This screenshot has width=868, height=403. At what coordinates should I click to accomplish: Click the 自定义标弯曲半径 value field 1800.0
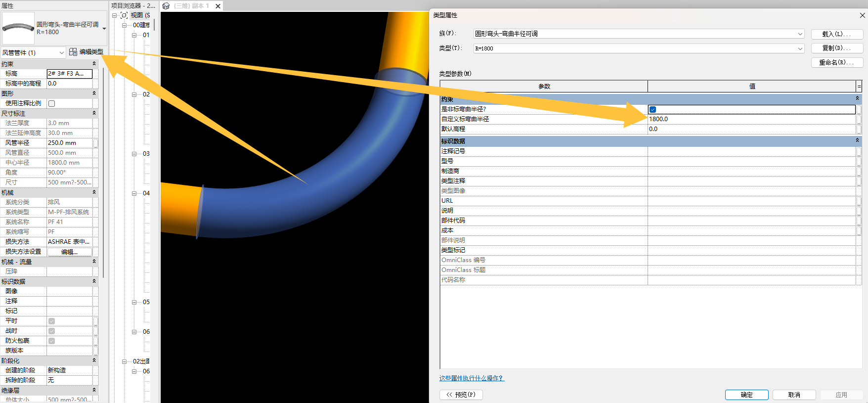(751, 119)
